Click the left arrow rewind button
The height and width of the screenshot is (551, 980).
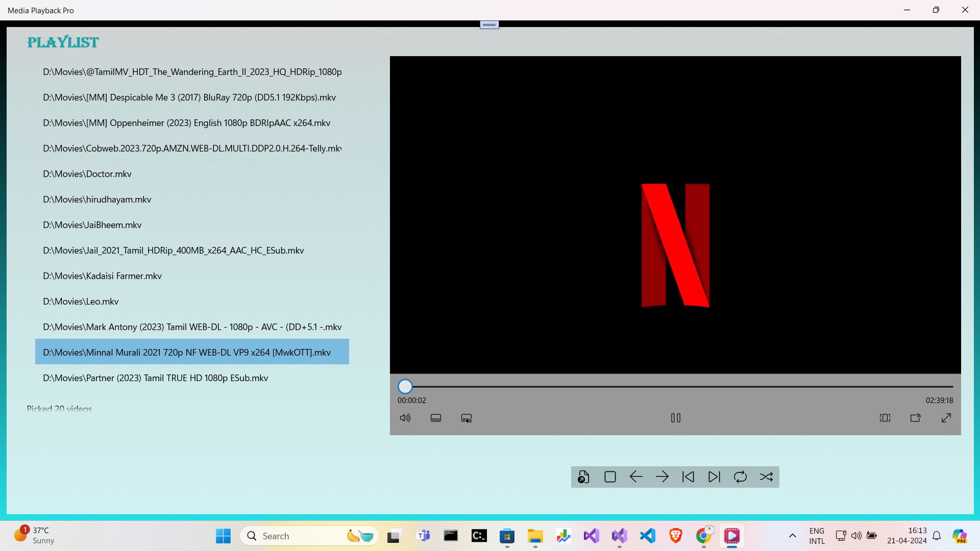tap(636, 477)
